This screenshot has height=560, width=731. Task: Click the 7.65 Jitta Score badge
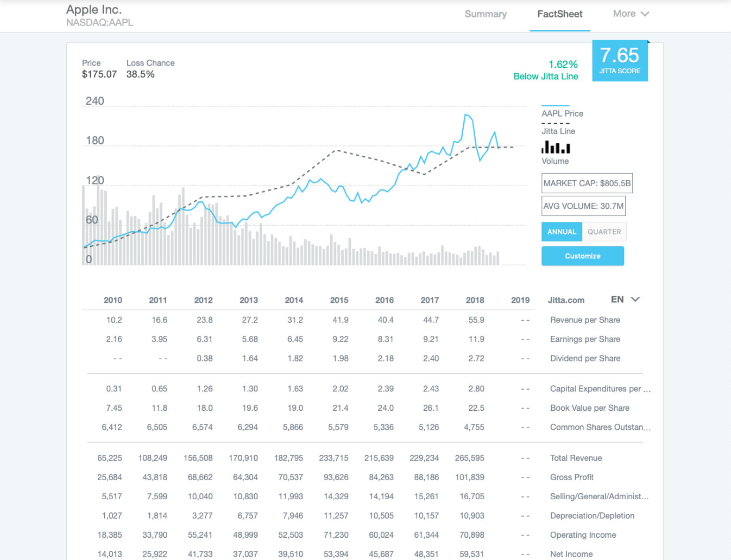(x=620, y=61)
